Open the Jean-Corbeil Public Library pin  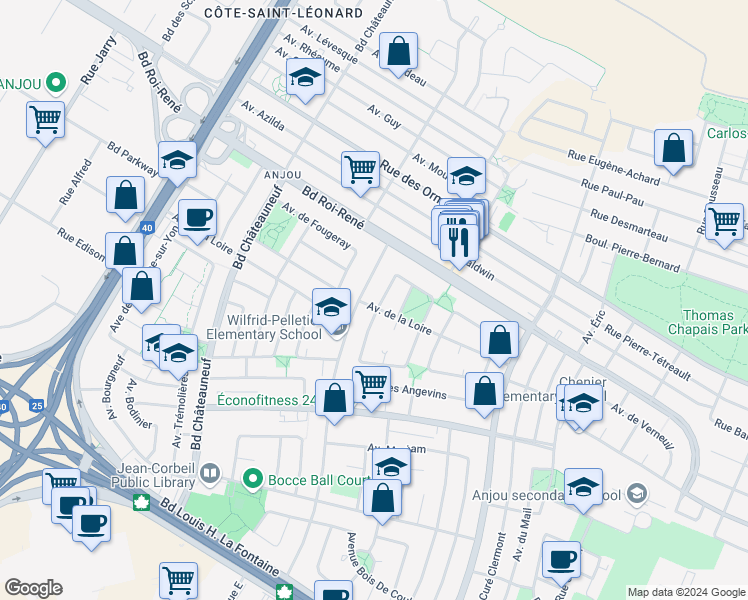[x=209, y=474]
